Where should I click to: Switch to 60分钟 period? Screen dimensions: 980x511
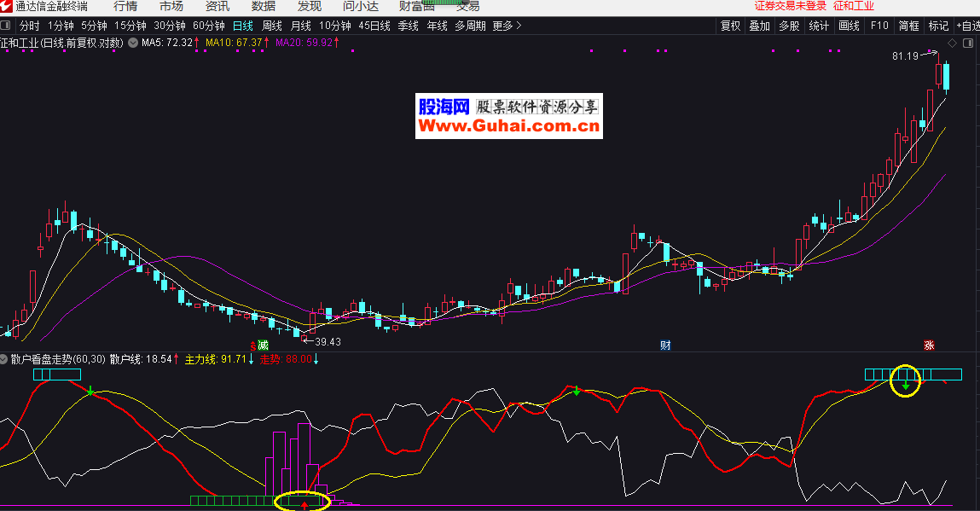point(209,26)
